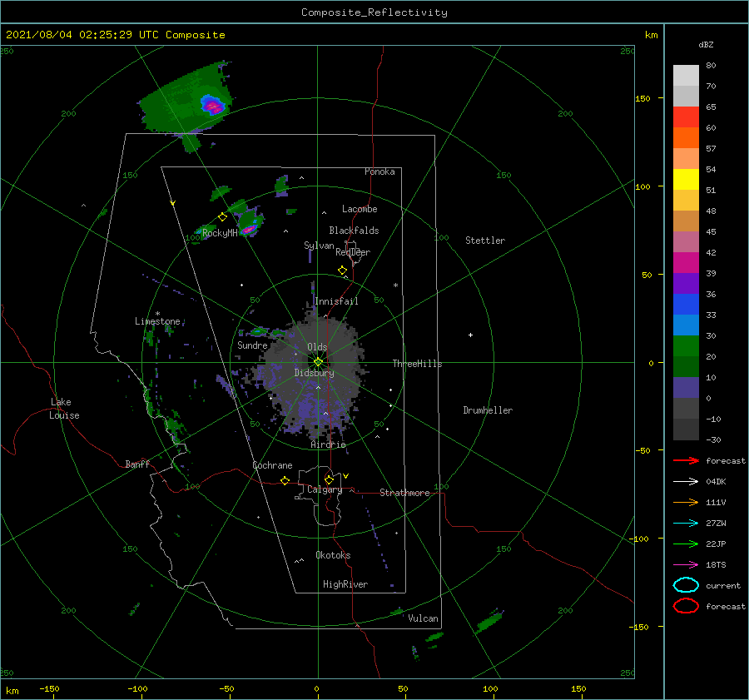Click the Innisfail label
The width and height of the screenshot is (749, 700).
tap(336, 301)
